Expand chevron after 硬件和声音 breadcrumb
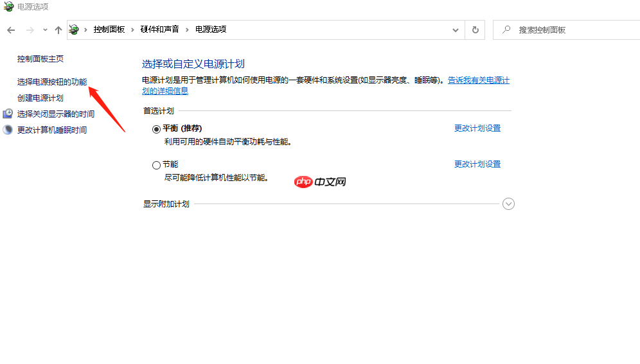Viewport: 640px width, 364px height. (x=187, y=30)
